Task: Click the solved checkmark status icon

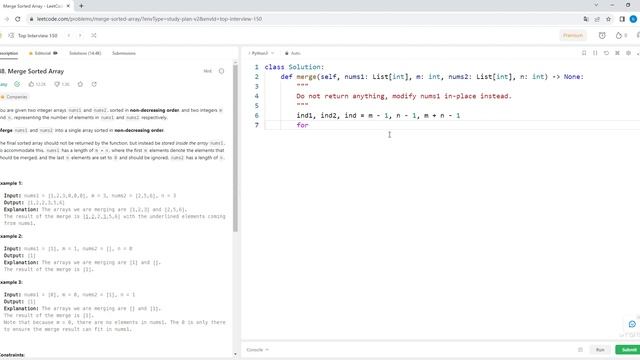Action: tap(17, 84)
